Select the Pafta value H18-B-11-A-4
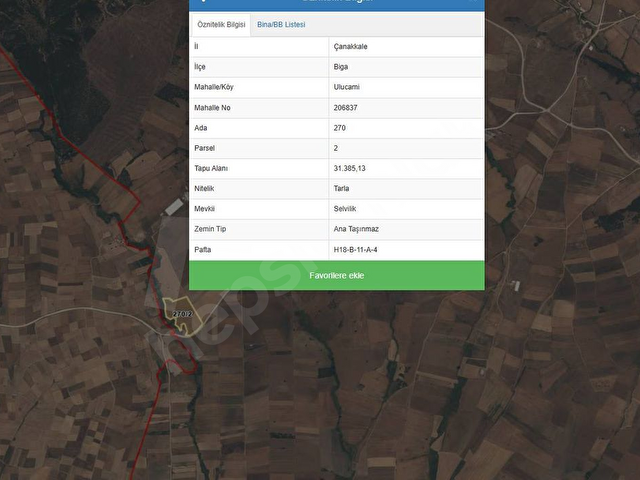The image size is (640, 480). (x=356, y=249)
